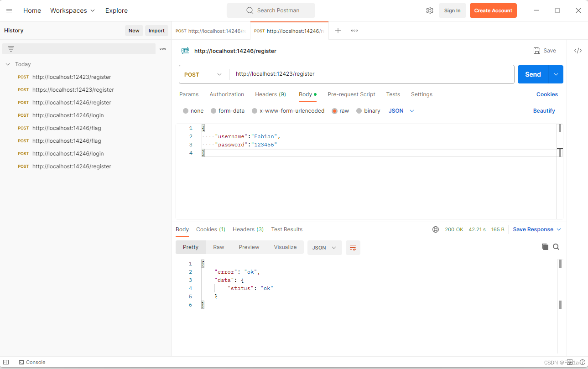Open the Cookies link
This screenshot has height=369, width=588.
pos(547,94)
